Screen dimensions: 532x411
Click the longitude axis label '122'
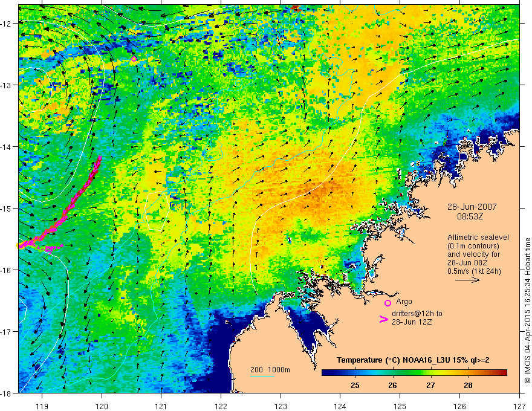[221, 406]
